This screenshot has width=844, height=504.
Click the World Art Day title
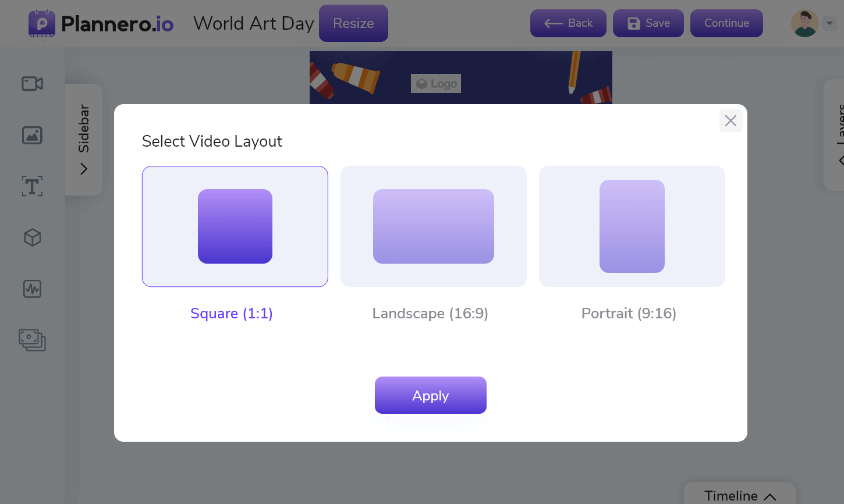coord(254,23)
